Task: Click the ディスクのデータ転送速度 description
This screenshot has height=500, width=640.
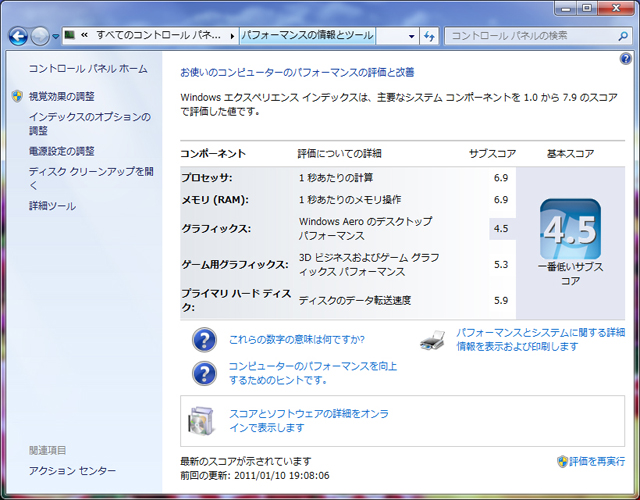Action: (355, 300)
